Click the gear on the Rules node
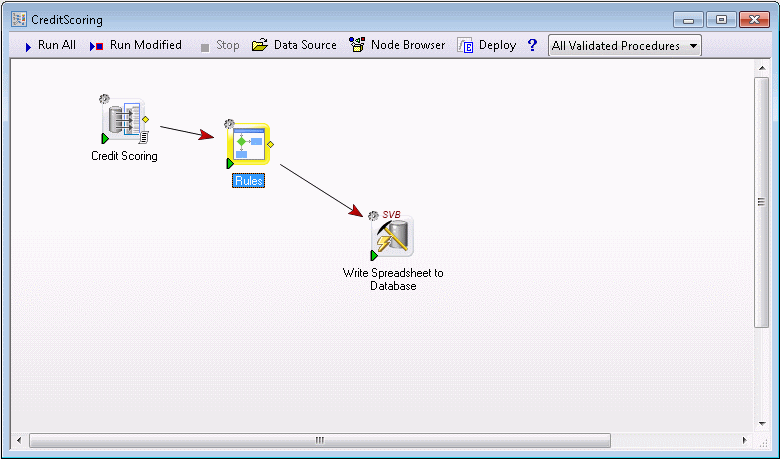The height and width of the screenshot is (459, 780). (x=229, y=123)
